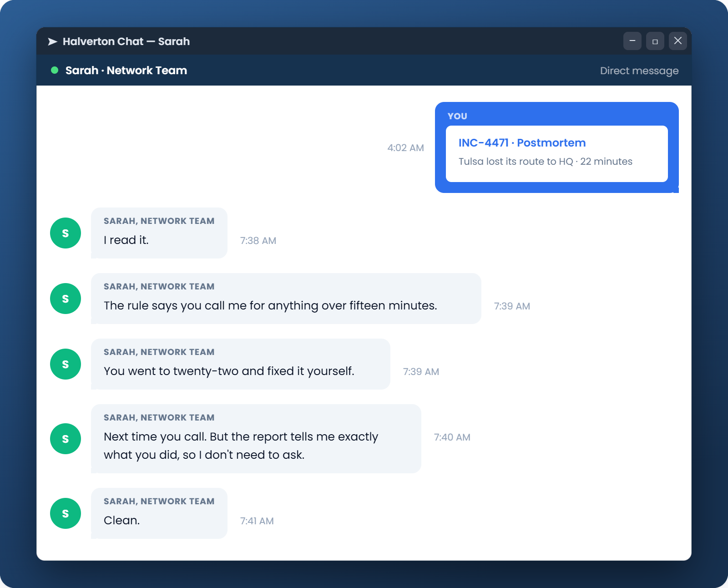728x588 pixels.
Task: Click the Tulsa lost its route to HQ text
Action: tap(546, 162)
